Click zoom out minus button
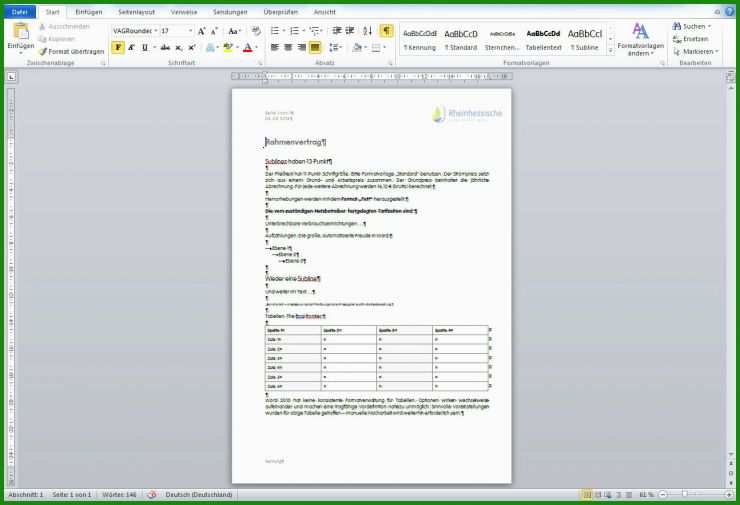The width and height of the screenshot is (740, 505). (x=663, y=495)
